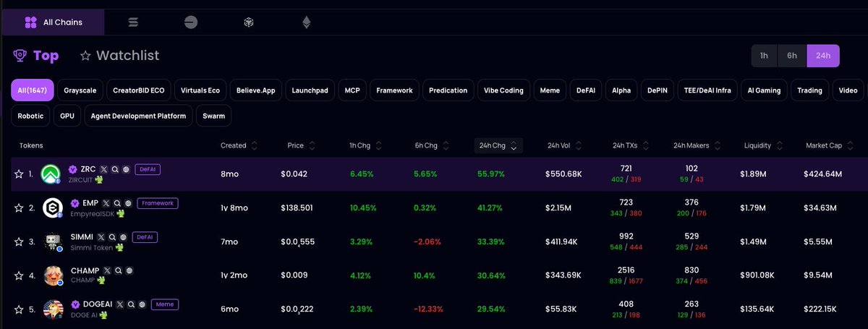
Task: Click the search icon next to CHAMP
Action: (x=119, y=270)
